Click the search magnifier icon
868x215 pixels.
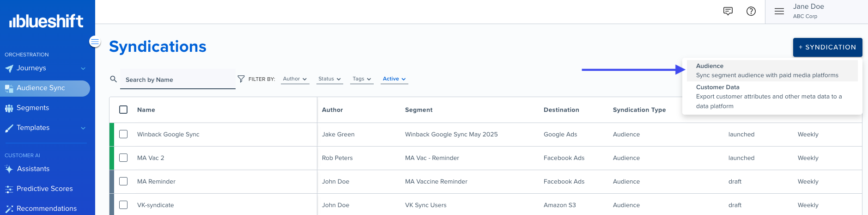point(113,79)
